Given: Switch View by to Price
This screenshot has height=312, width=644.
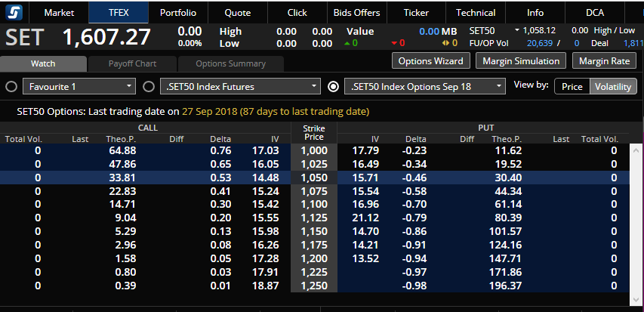Looking at the screenshot, I should pos(572,86).
